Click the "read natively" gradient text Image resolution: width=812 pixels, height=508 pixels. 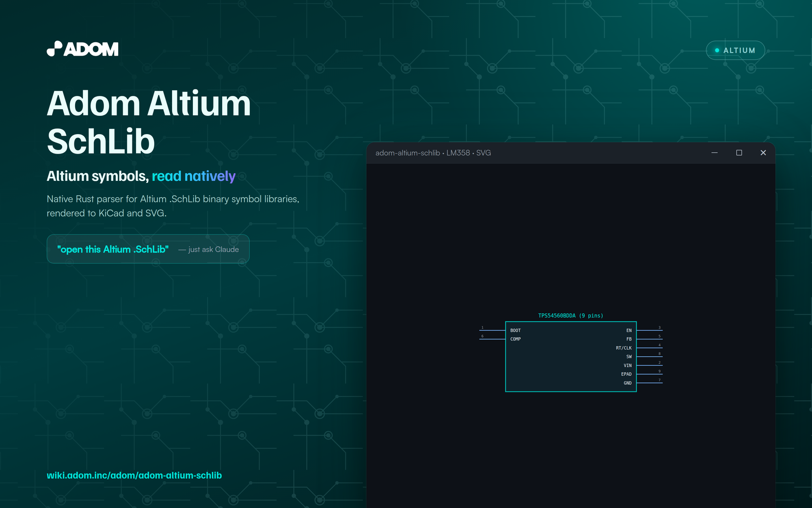(x=194, y=176)
